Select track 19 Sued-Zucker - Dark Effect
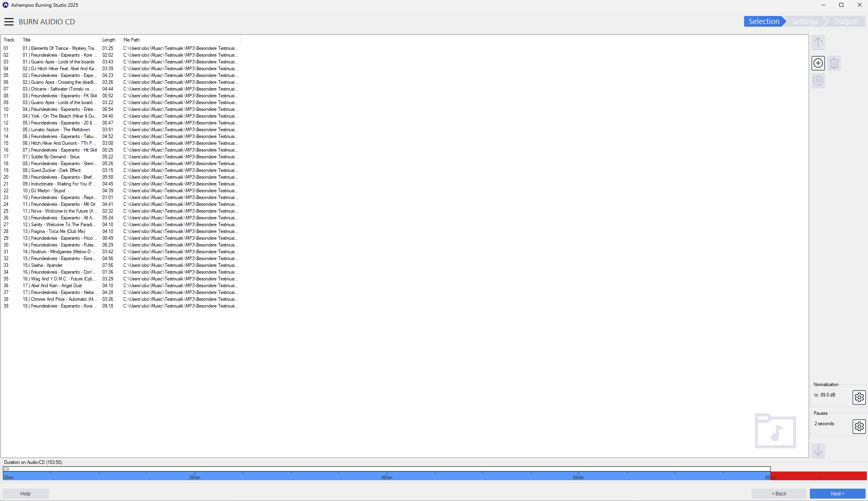The height and width of the screenshot is (501, 868). pos(120,170)
